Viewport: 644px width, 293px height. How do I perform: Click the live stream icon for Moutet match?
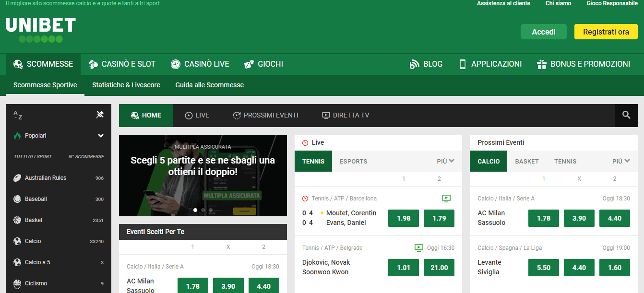click(x=446, y=198)
